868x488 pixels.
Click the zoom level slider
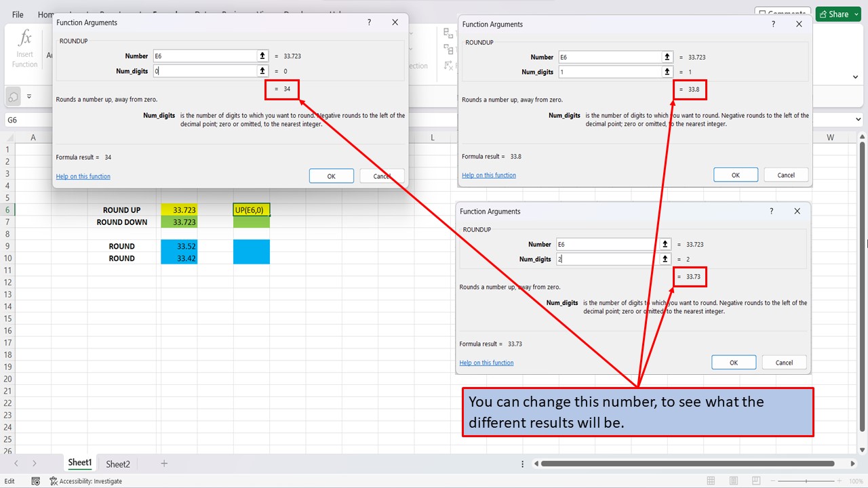point(806,480)
